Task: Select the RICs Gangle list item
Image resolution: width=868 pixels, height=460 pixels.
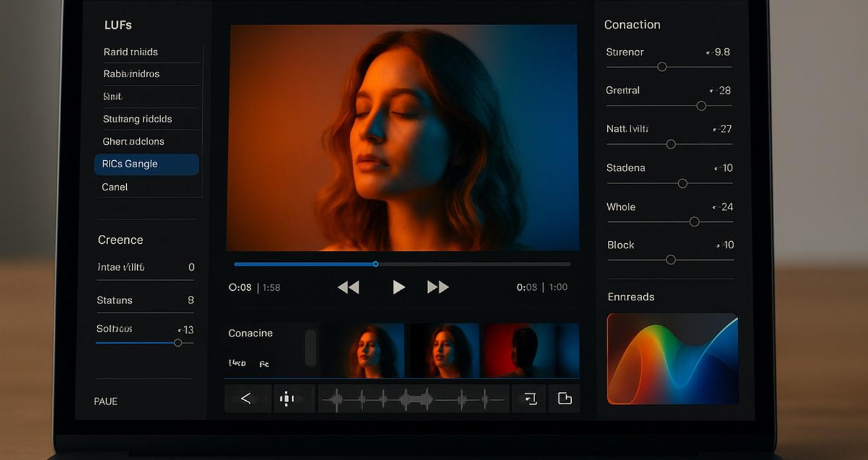Action: click(x=146, y=164)
